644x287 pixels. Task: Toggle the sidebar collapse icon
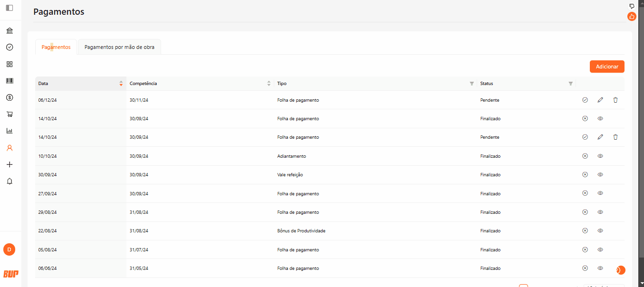[x=10, y=8]
